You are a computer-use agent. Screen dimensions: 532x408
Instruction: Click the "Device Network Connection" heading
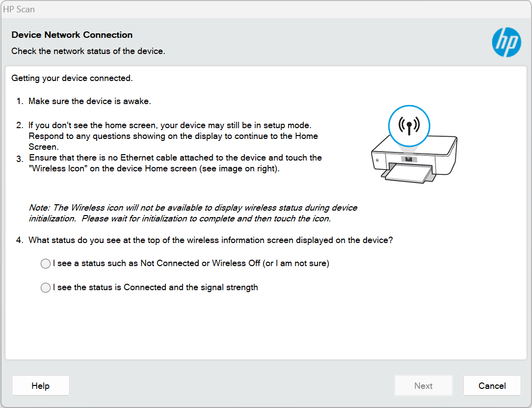(72, 35)
